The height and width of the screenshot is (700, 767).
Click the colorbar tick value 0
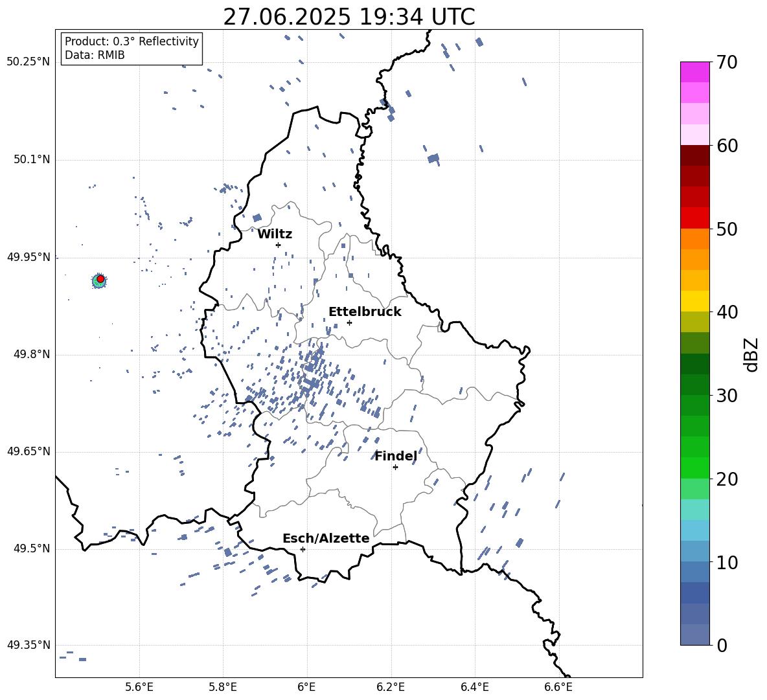tap(721, 646)
